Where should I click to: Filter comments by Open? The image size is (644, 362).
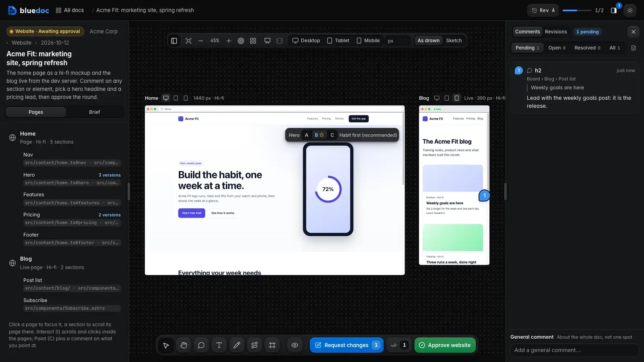pyautogui.click(x=557, y=48)
